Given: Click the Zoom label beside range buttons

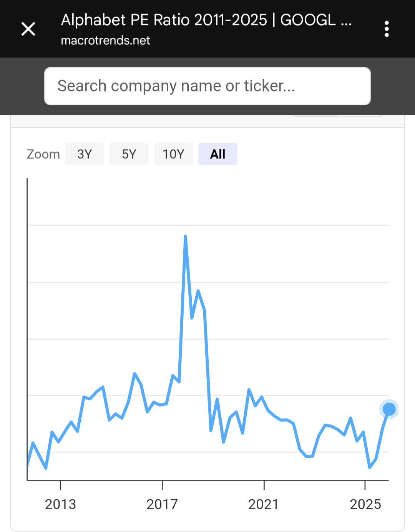Looking at the screenshot, I should [x=43, y=154].
